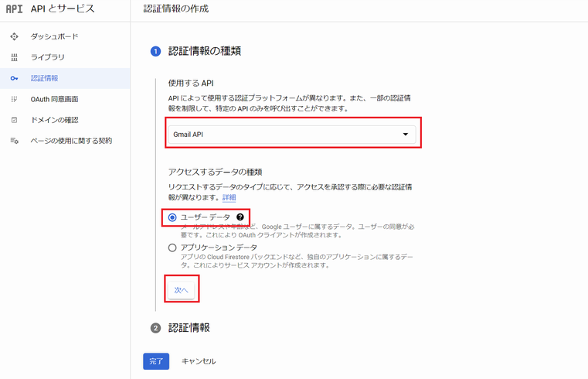
Task: Click the アプリケーション データ label text
Action: point(219,248)
